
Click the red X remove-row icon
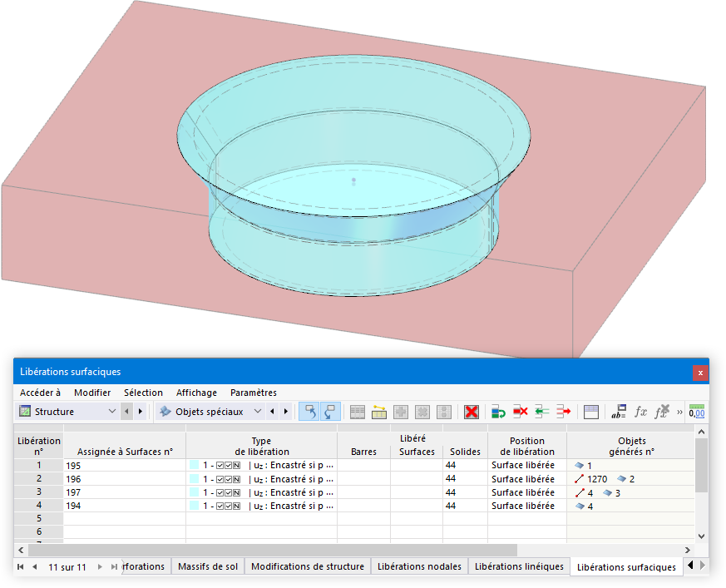521,412
